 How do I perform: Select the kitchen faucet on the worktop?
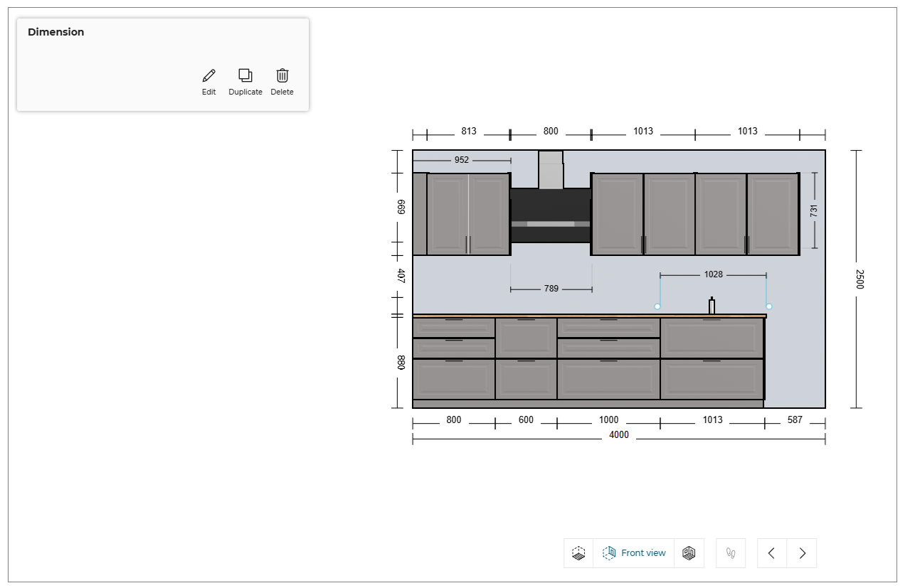[711, 305]
